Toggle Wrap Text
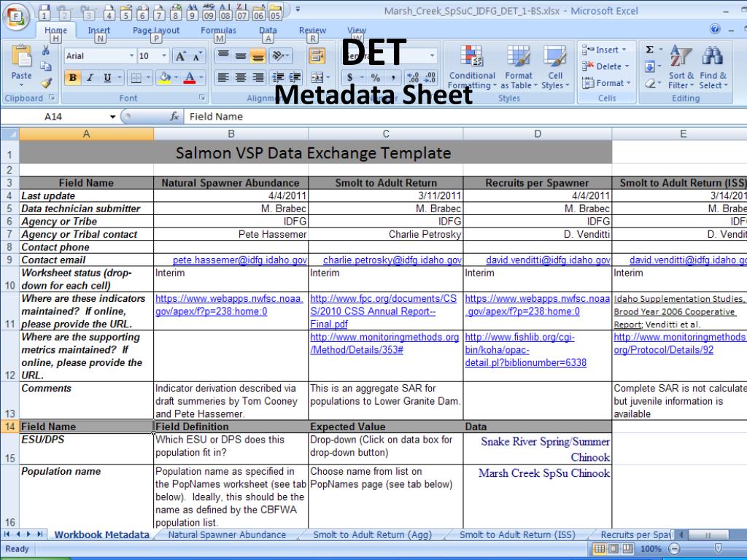 [x=317, y=55]
